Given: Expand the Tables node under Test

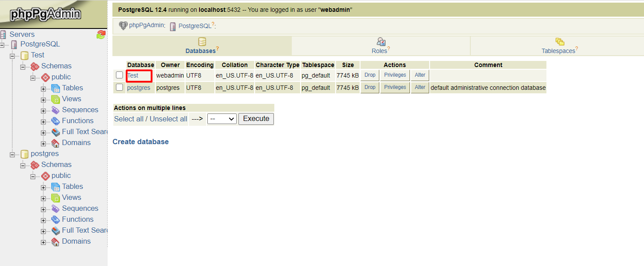Looking at the screenshot, I should (43, 89).
